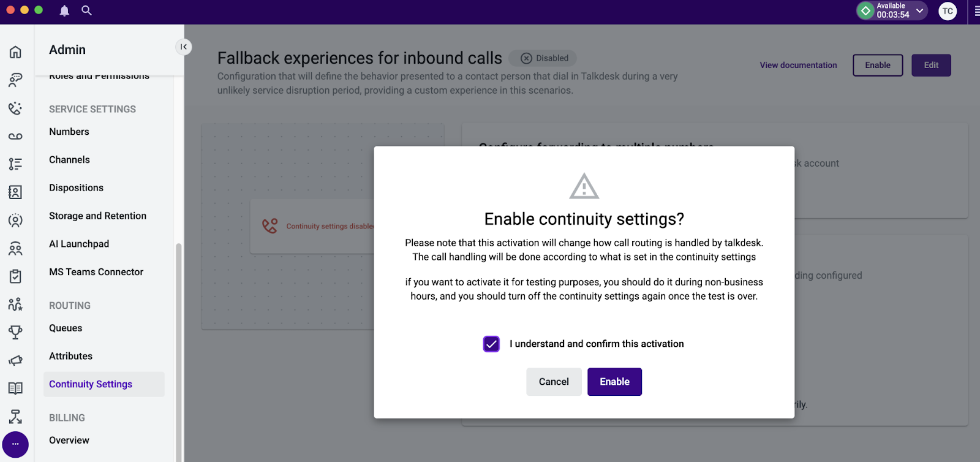Click the notification bell icon
This screenshot has width=980, height=462.
[64, 10]
